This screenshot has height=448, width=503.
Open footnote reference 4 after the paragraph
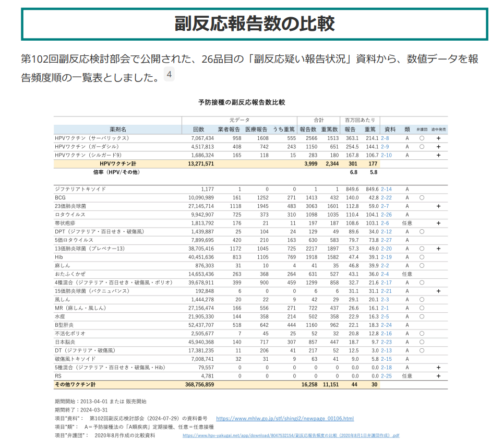point(169,75)
